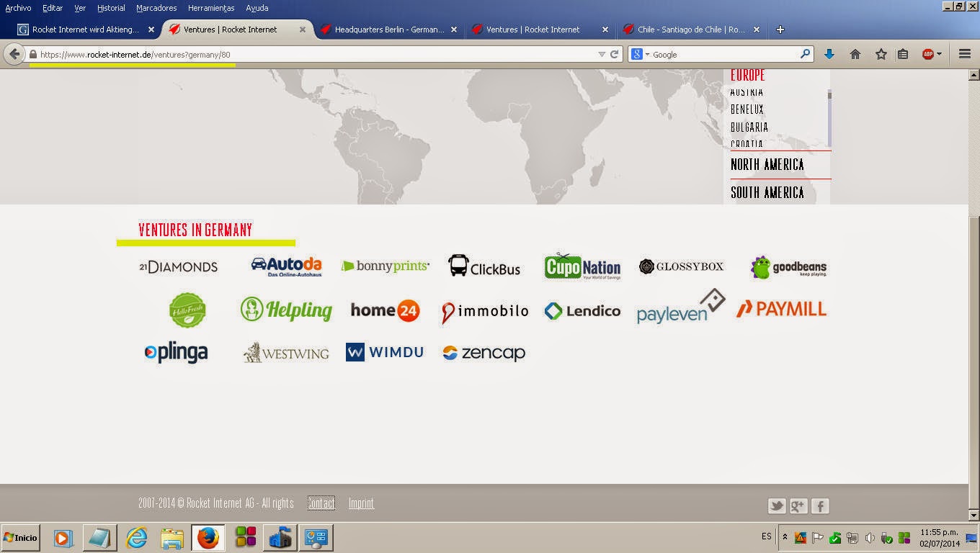Click the Inicio start button
Screen dimensions: 980x553
click(x=20, y=538)
